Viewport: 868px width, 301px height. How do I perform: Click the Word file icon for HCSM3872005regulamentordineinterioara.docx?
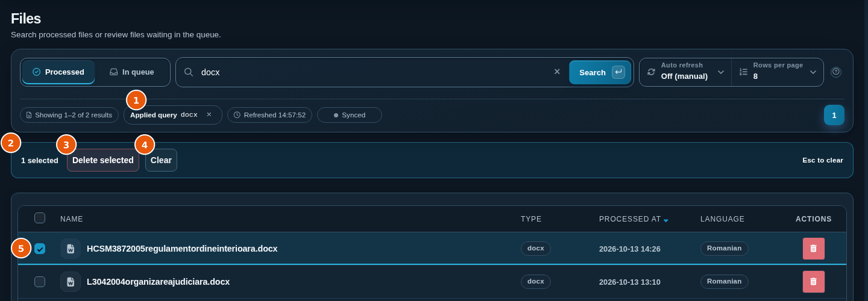[x=71, y=249]
